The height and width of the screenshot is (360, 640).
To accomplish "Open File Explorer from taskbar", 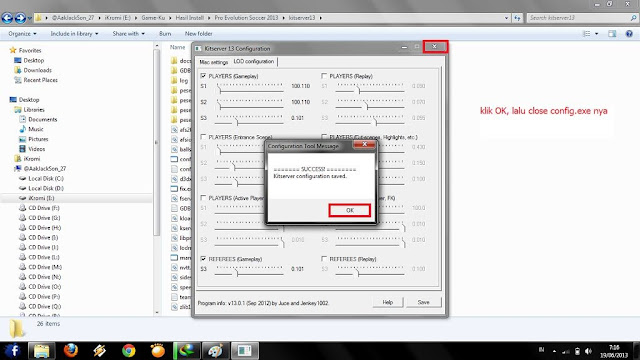I will (x=41, y=350).
